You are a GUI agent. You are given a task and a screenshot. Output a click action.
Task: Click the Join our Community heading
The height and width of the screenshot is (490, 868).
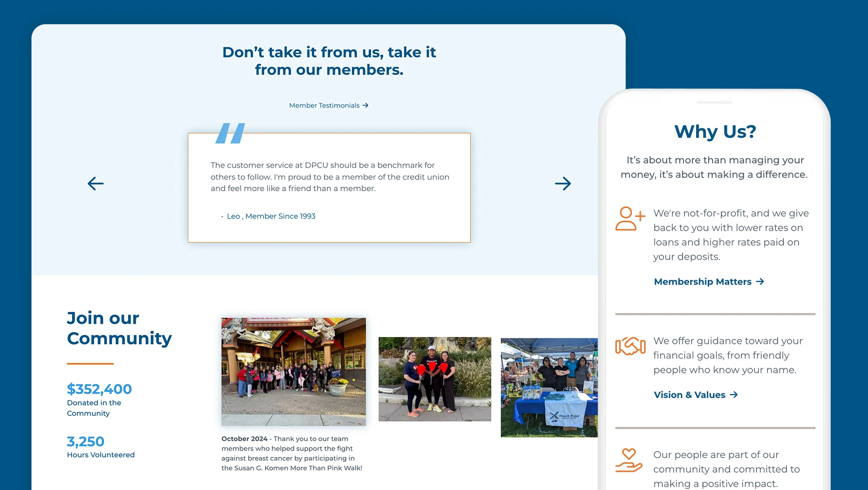click(x=119, y=328)
